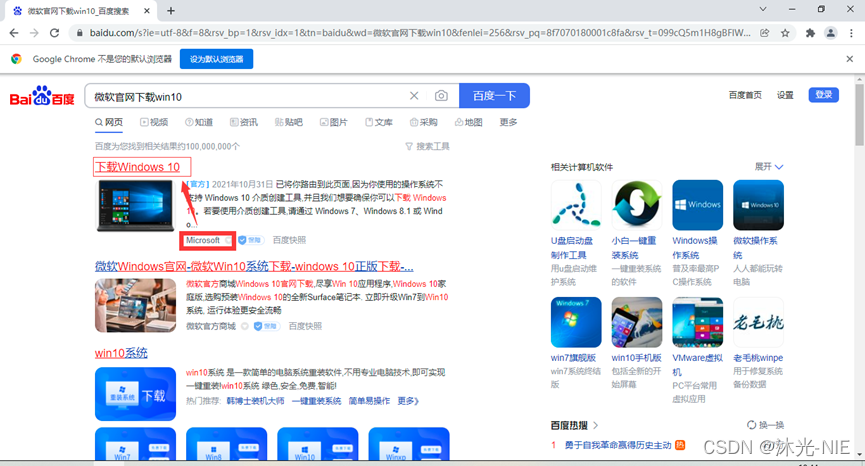This screenshot has width=865, height=466.
Task: Click the 微软操作系统 Windows 10 icon
Action: point(758,205)
